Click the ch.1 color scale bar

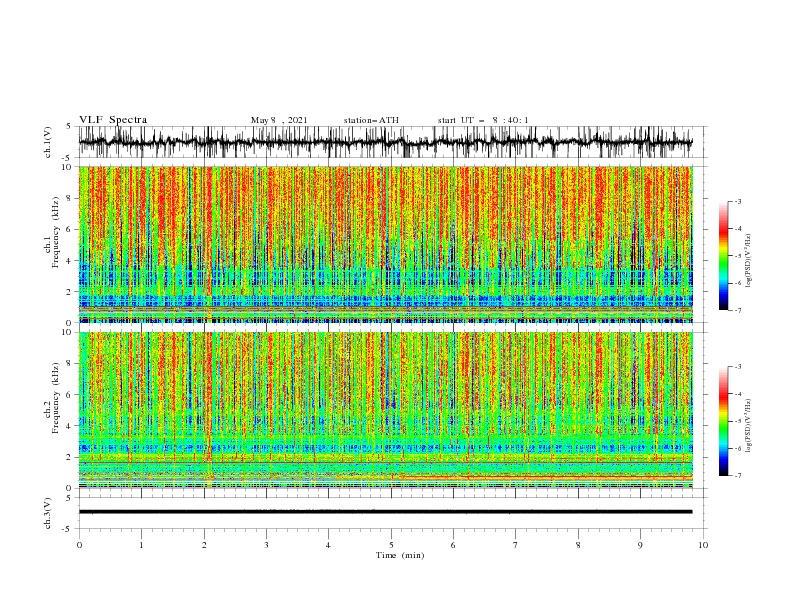point(723,256)
